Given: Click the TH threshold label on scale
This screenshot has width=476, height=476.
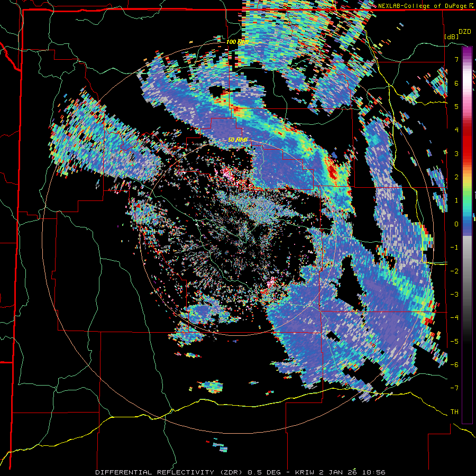Looking at the screenshot, I should pyautogui.click(x=454, y=411).
